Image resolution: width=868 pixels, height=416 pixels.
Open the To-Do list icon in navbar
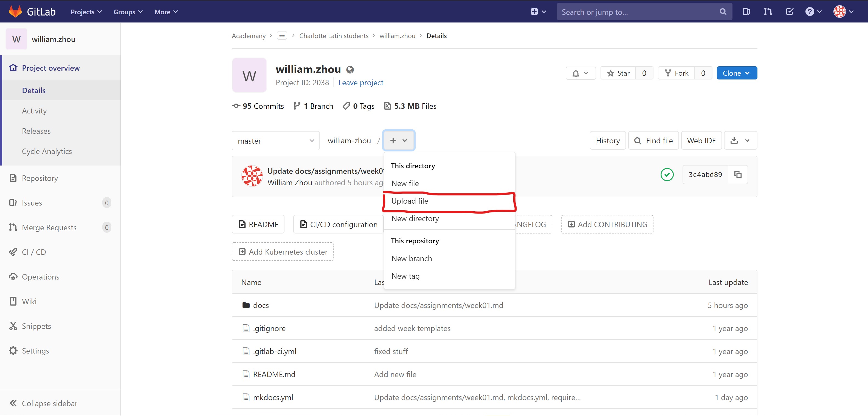pos(790,12)
